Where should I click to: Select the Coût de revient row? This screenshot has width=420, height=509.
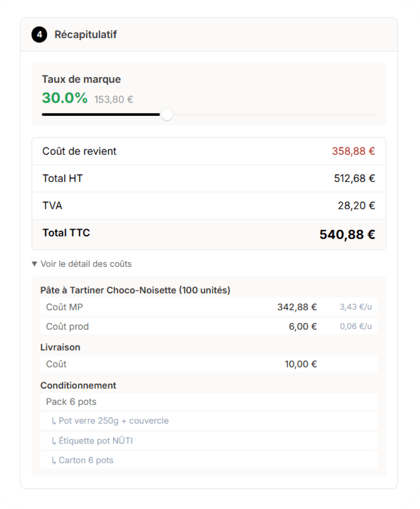[x=208, y=151]
